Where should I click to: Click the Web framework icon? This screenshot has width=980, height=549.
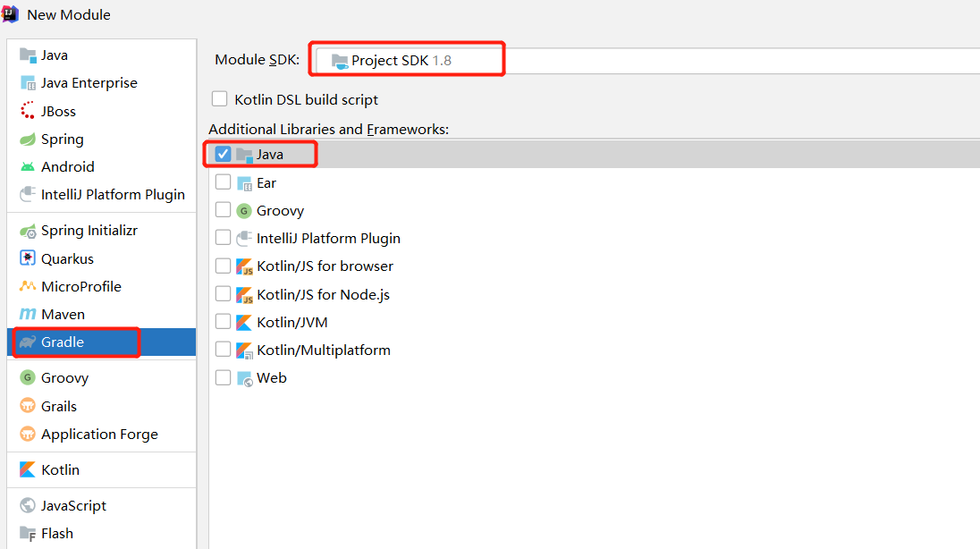244,378
